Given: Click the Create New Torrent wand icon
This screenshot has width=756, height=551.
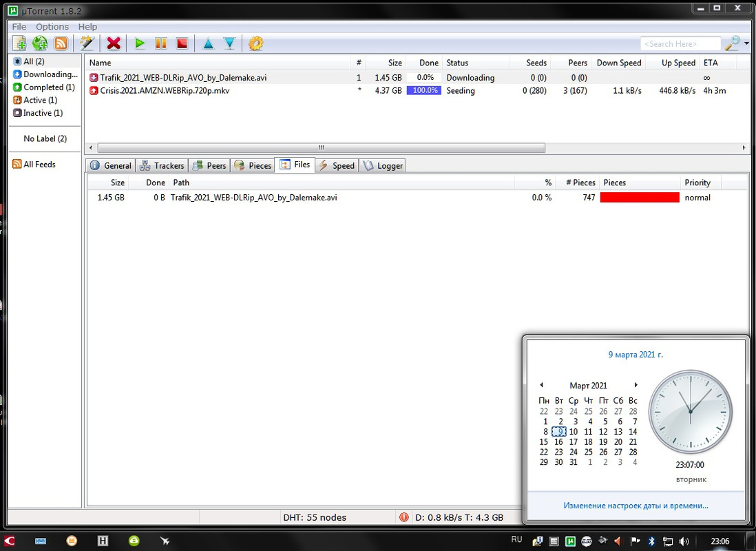Looking at the screenshot, I should point(87,43).
